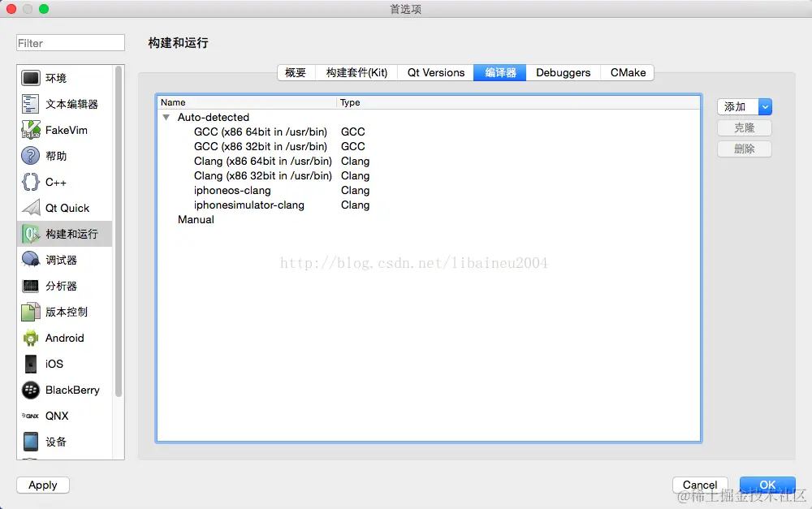Select Clang (x86 64bit in /usr/bin) row
This screenshot has height=509, width=812.
[x=429, y=161]
